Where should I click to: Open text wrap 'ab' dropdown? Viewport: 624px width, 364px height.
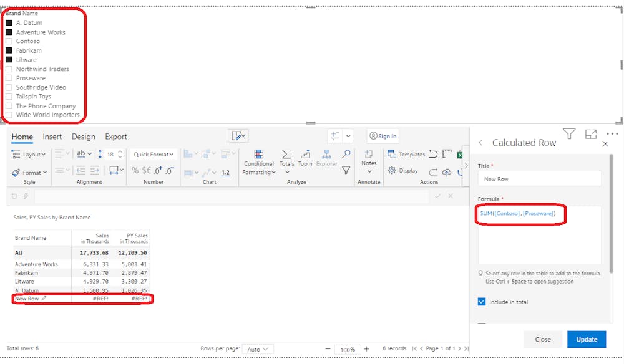coord(84,154)
